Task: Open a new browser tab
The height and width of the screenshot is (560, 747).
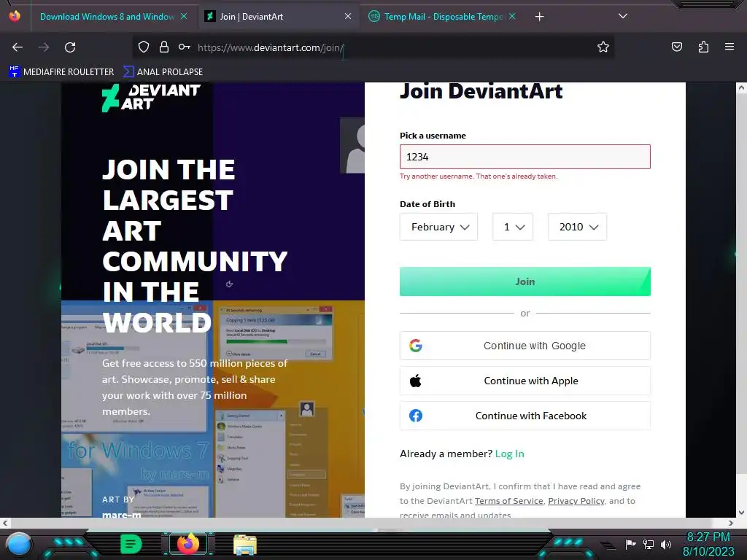Action: pos(539,17)
